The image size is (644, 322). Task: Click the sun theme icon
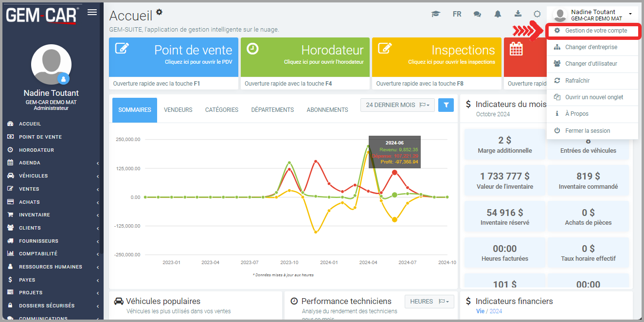537,14
